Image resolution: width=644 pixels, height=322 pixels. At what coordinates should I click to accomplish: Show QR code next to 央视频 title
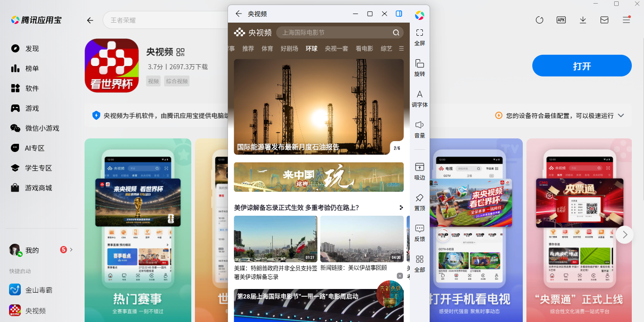click(x=180, y=52)
